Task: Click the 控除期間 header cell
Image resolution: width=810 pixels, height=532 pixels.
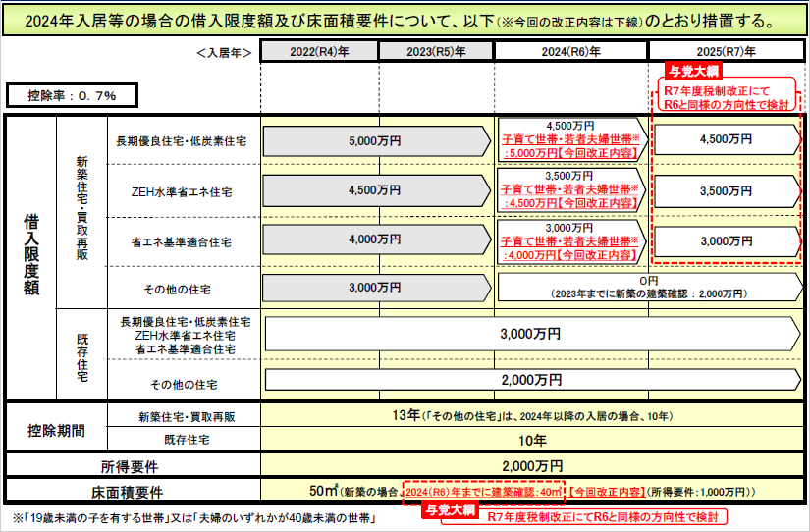Action: pyautogui.click(x=56, y=431)
